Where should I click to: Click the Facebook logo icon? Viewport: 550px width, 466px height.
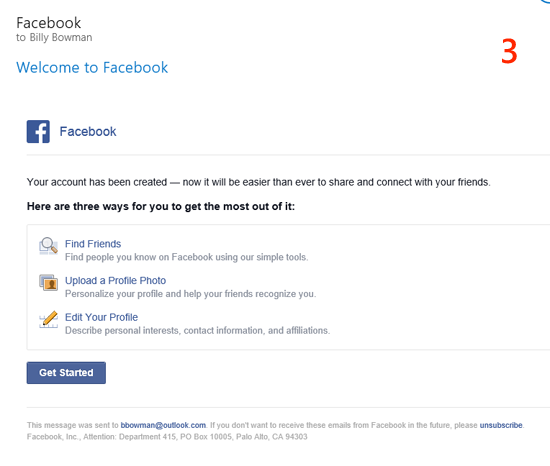(x=38, y=131)
